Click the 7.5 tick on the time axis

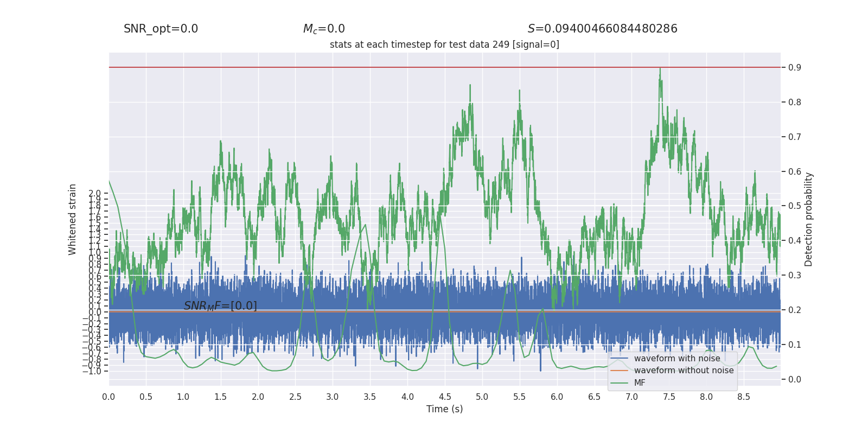(x=669, y=397)
